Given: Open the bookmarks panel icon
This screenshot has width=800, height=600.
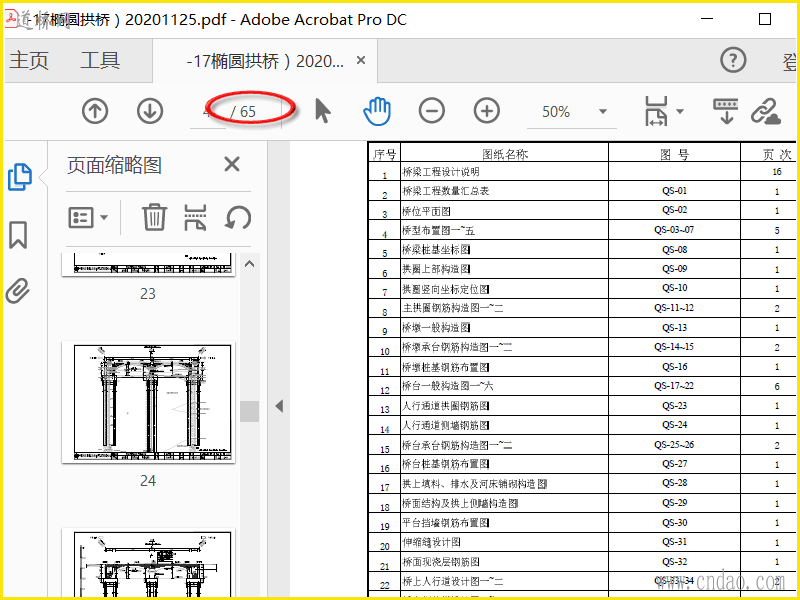Looking at the screenshot, I should tap(18, 235).
